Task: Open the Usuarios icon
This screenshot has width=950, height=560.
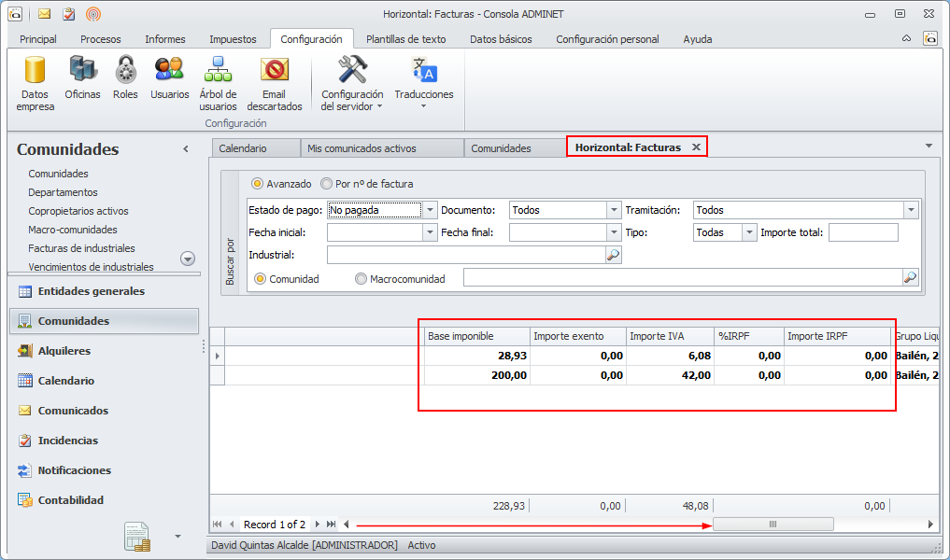Action: click(169, 71)
